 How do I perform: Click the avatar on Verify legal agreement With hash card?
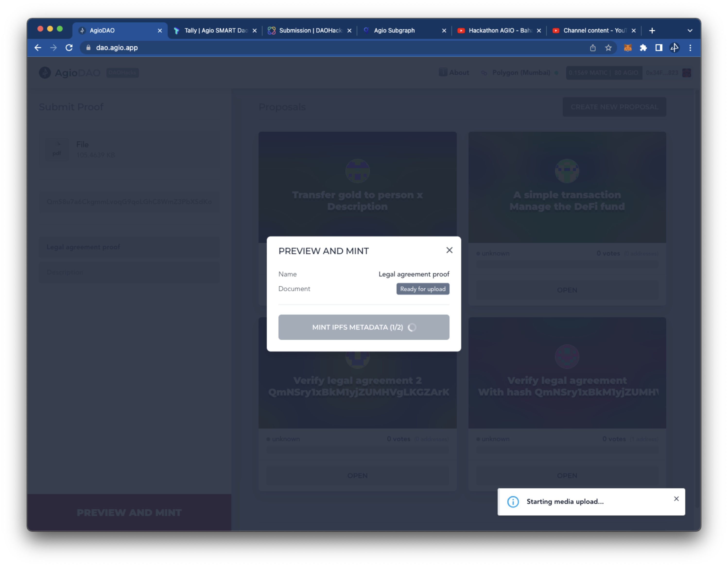pos(567,357)
